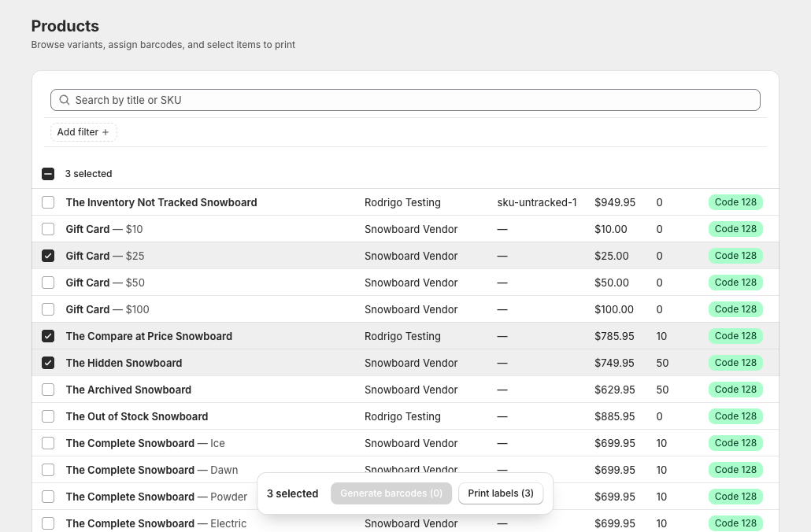Image resolution: width=811 pixels, height=532 pixels.
Task: Click the $949.95 price cell
Action: (x=614, y=203)
